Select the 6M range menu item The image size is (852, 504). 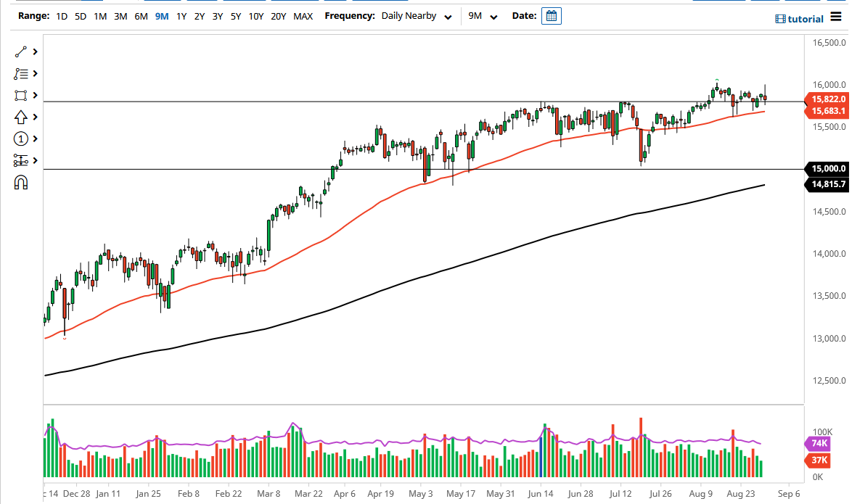(x=141, y=15)
